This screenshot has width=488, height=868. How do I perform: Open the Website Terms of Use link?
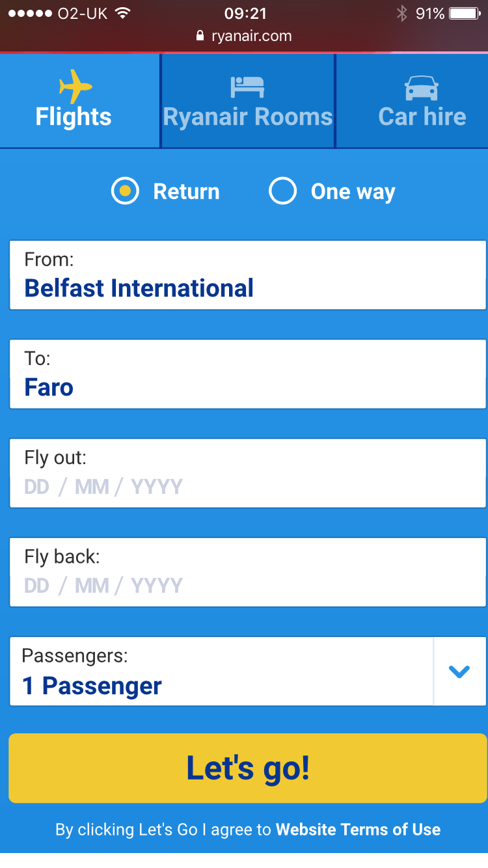tap(358, 830)
